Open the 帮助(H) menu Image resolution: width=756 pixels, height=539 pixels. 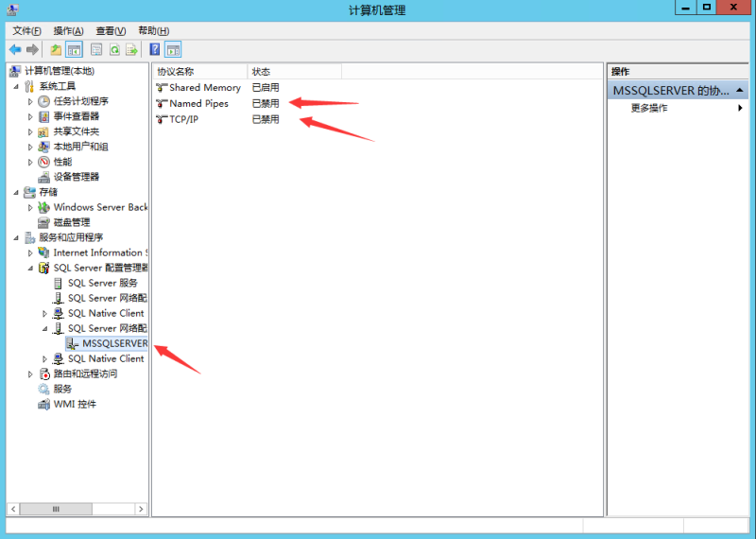click(153, 31)
